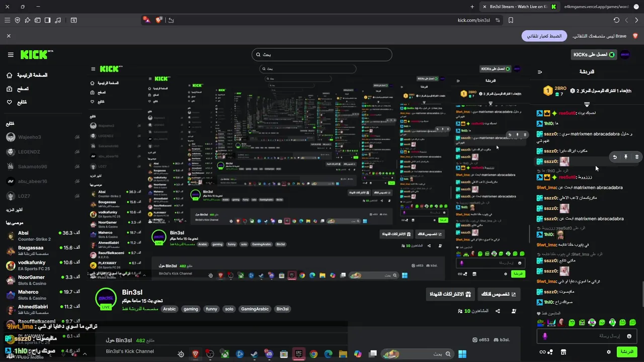Open followed channel abu_abeer16
The width and height of the screenshot is (644, 362).
tap(43, 182)
